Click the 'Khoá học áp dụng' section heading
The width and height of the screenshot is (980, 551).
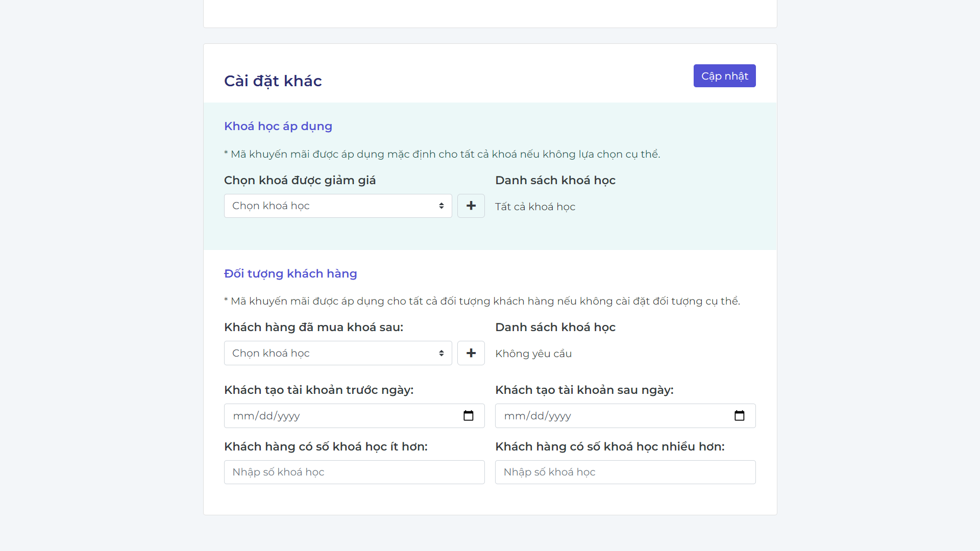[278, 126]
